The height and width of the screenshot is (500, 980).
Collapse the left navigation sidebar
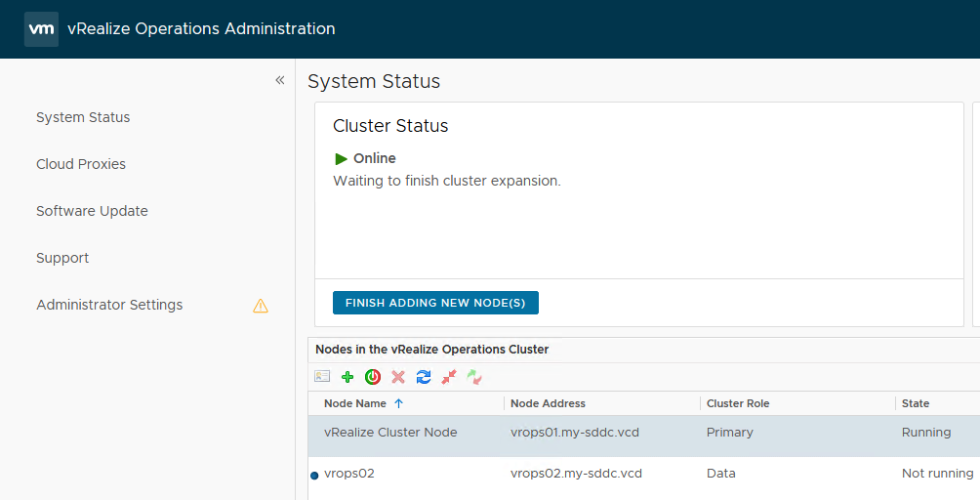pyautogui.click(x=279, y=80)
